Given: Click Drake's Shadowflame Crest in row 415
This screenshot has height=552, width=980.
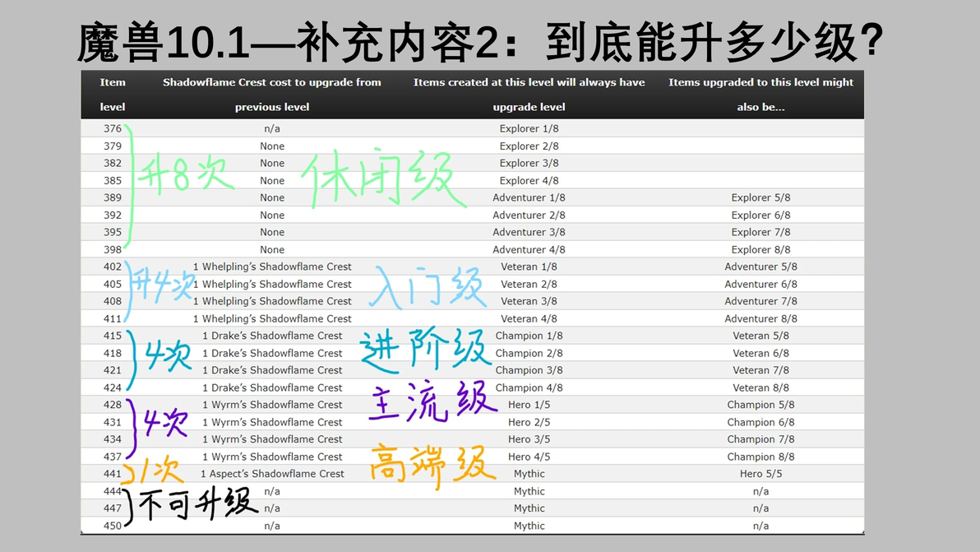Looking at the screenshot, I should coord(272,336).
